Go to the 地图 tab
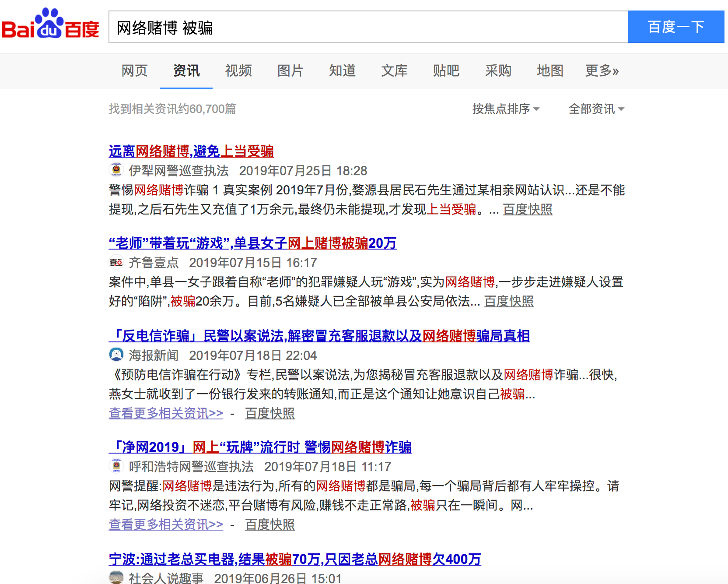 click(x=550, y=70)
